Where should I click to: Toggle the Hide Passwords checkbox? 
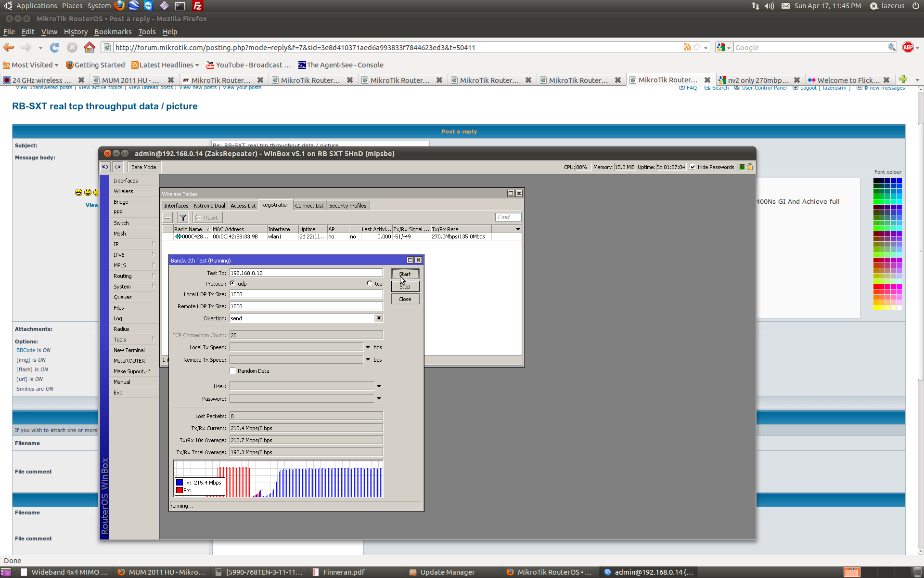[693, 167]
